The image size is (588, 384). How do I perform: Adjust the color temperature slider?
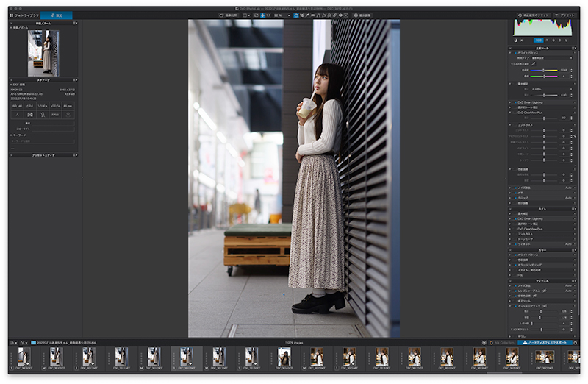[x=544, y=70]
